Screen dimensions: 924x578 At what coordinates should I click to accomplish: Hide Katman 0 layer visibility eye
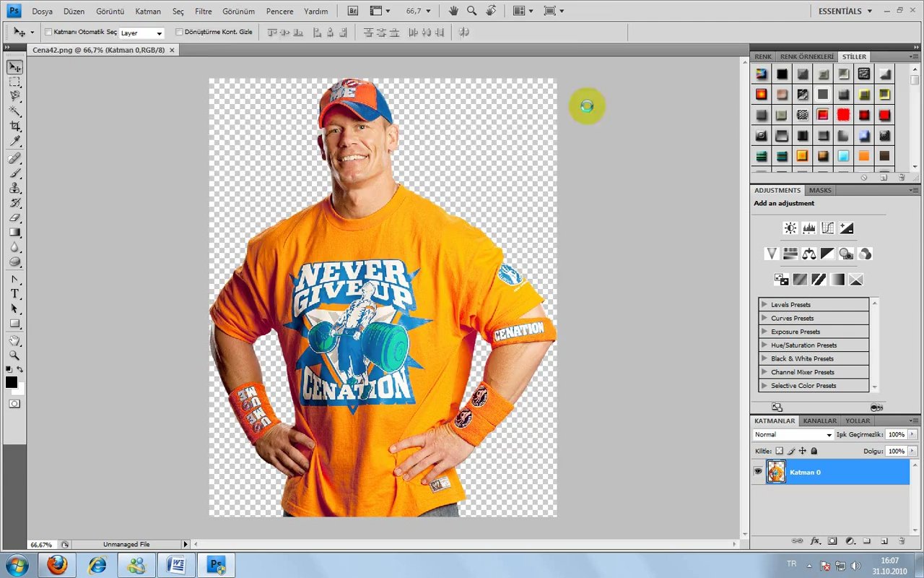coord(758,472)
